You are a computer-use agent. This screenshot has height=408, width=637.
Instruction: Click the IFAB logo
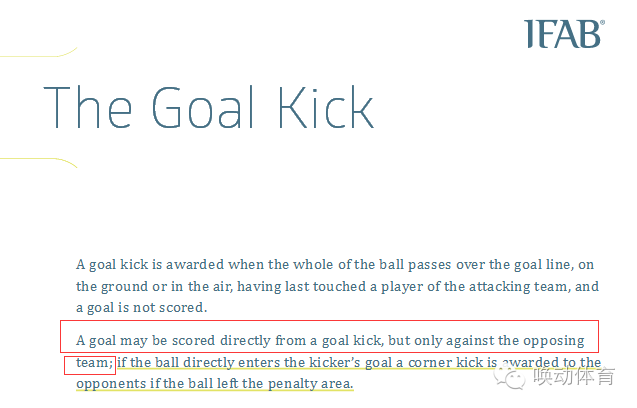(x=563, y=34)
